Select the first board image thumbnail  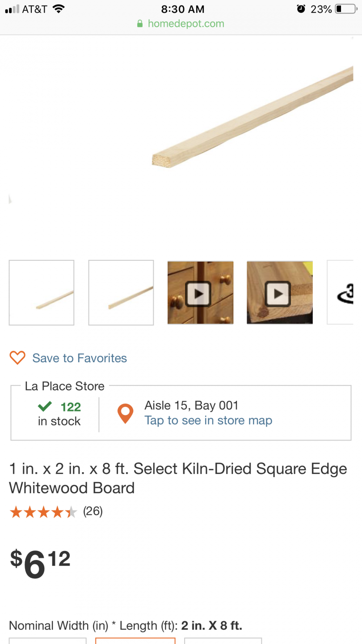click(42, 292)
